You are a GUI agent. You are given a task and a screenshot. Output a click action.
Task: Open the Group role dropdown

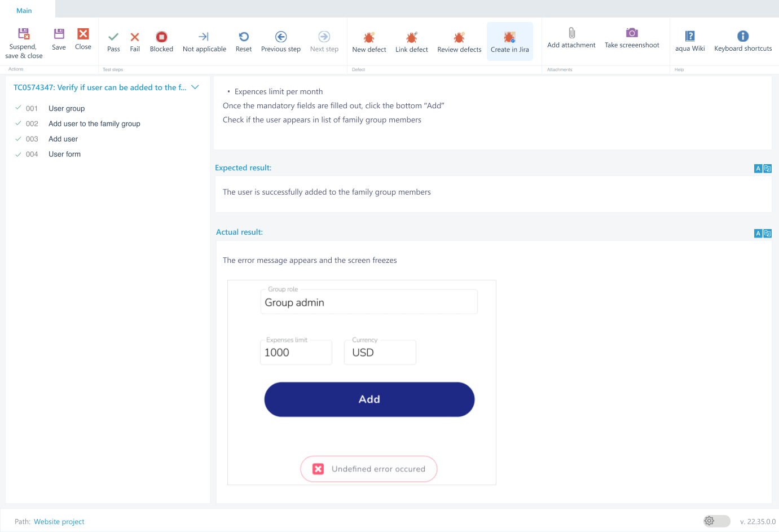(369, 301)
